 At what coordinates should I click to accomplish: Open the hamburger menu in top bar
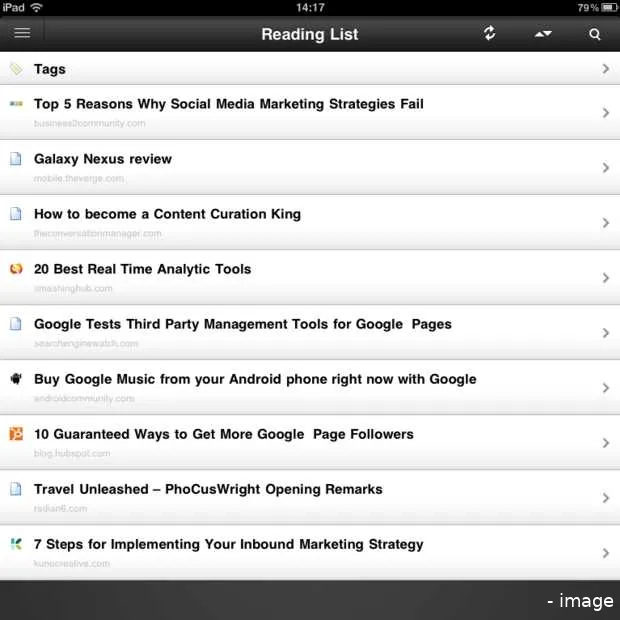22,33
